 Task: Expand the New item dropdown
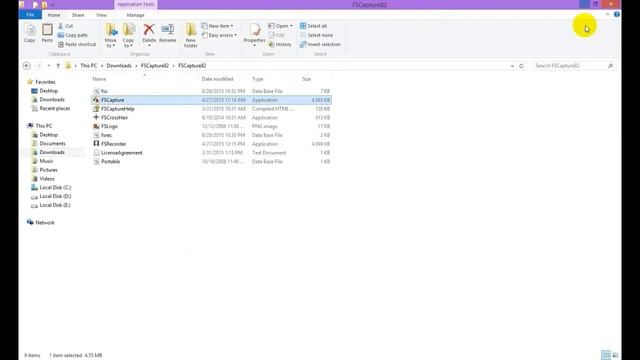pos(218,26)
